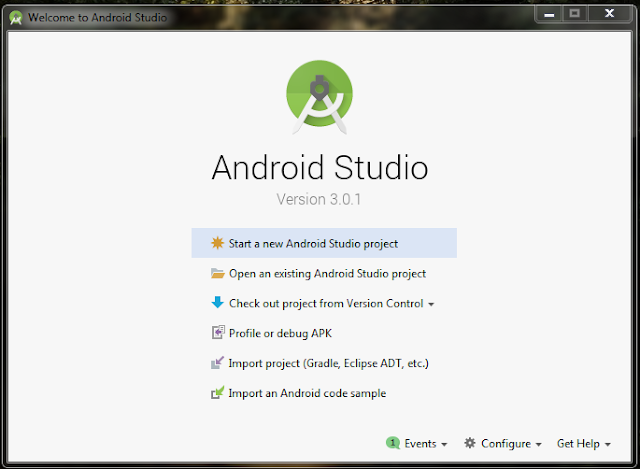Expand the Version Control dropdown arrow
The height and width of the screenshot is (469, 640).
(431, 305)
